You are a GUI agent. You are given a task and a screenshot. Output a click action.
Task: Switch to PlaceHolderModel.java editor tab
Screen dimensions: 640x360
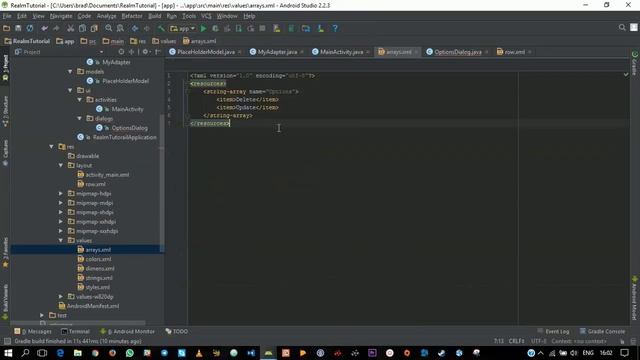[x=206, y=52]
